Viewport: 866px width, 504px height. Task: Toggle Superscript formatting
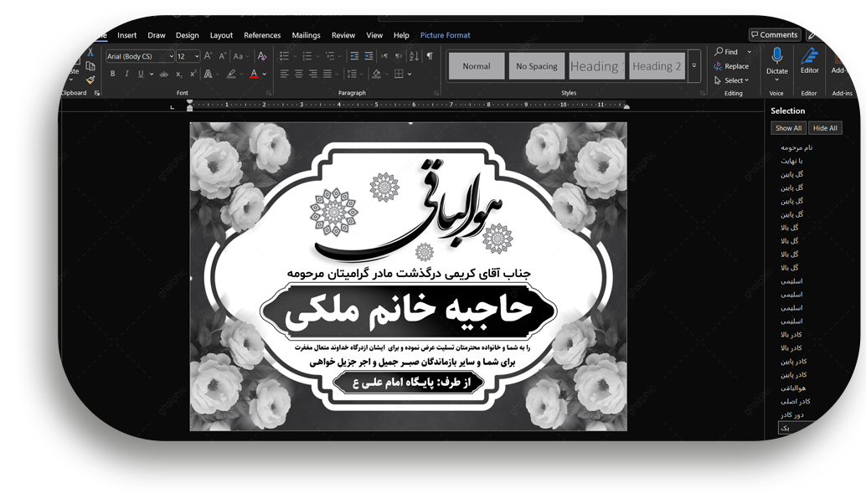click(x=192, y=74)
